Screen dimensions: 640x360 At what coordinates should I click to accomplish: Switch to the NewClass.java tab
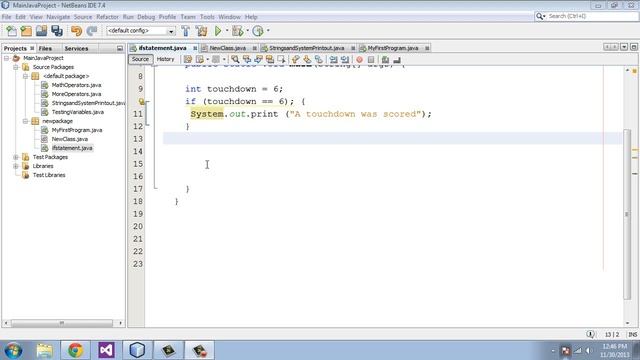(x=228, y=48)
